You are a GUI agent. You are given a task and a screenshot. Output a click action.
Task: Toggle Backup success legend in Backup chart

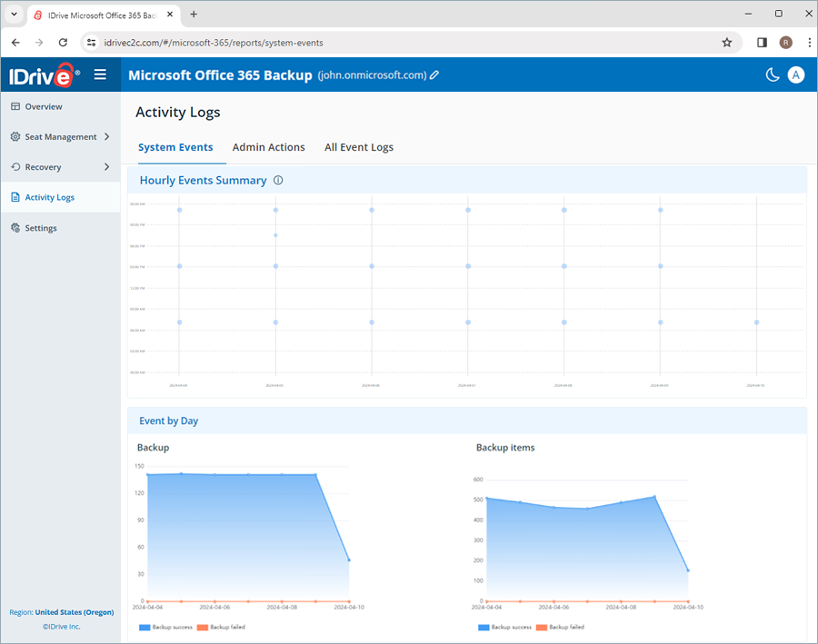click(166, 627)
